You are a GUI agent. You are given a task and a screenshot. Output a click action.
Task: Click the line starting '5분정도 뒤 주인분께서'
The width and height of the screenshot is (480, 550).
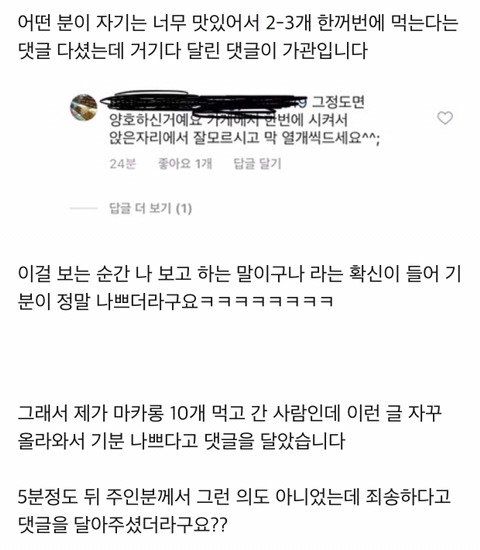(x=234, y=497)
